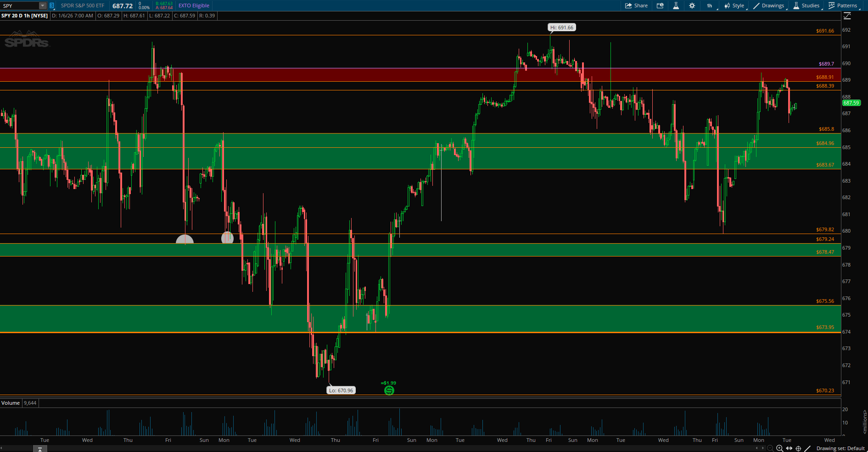
Task: Click the pan/scroll arrows icon
Action: point(789,448)
